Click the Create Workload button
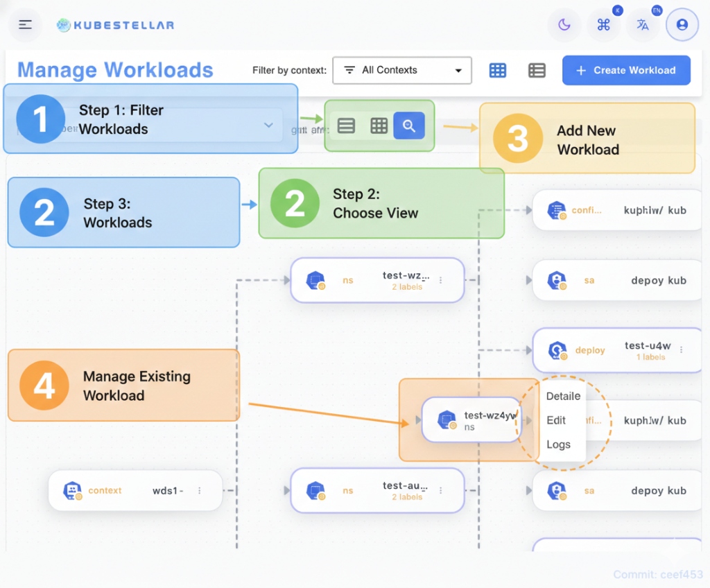The width and height of the screenshot is (710, 588). (625, 70)
